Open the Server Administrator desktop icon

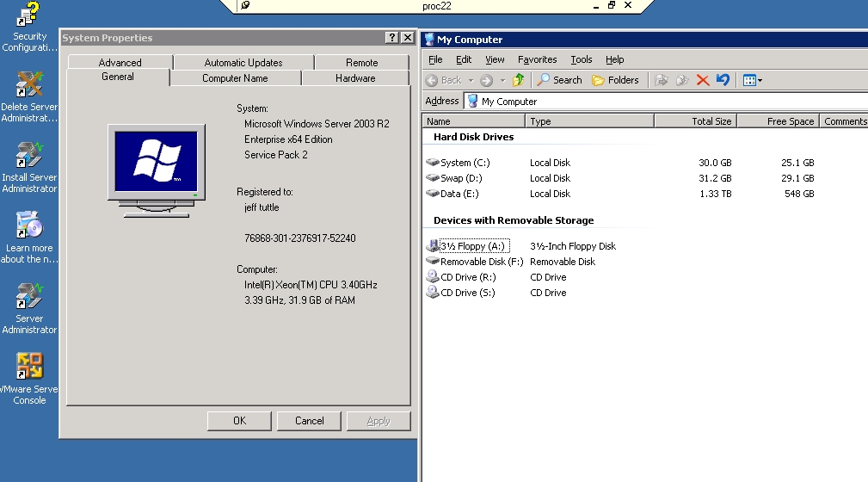(28, 309)
